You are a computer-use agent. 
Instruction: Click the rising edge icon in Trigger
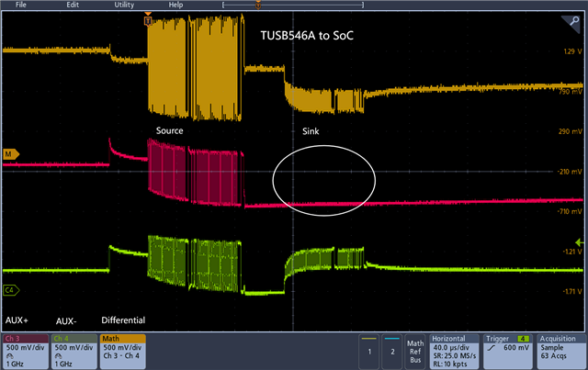(x=492, y=348)
